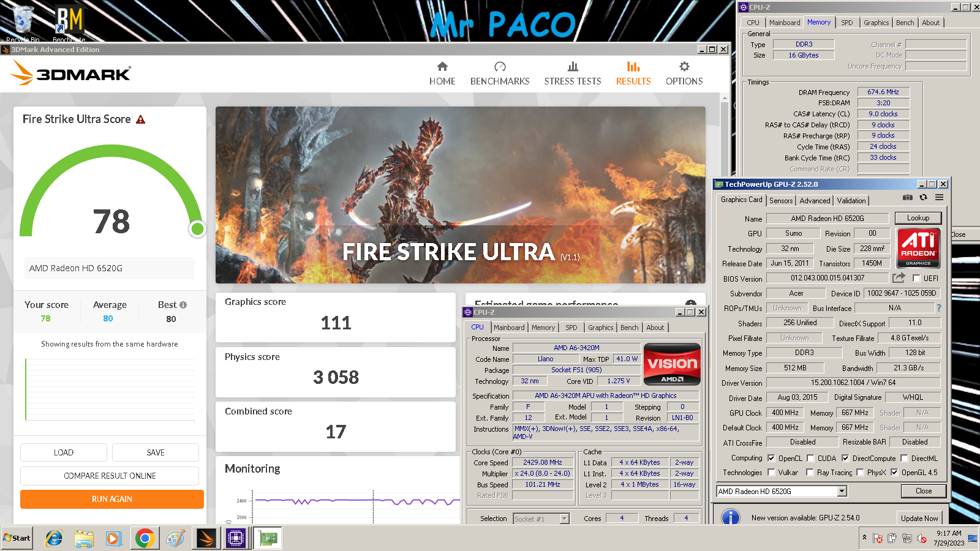
Task: Open Paint from the taskbar
Action: coord(175,539)
